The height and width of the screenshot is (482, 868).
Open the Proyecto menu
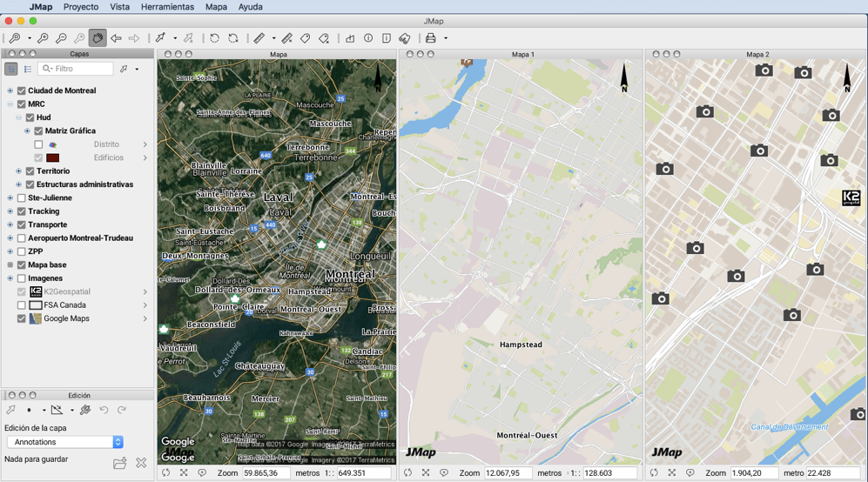(81, 7)
